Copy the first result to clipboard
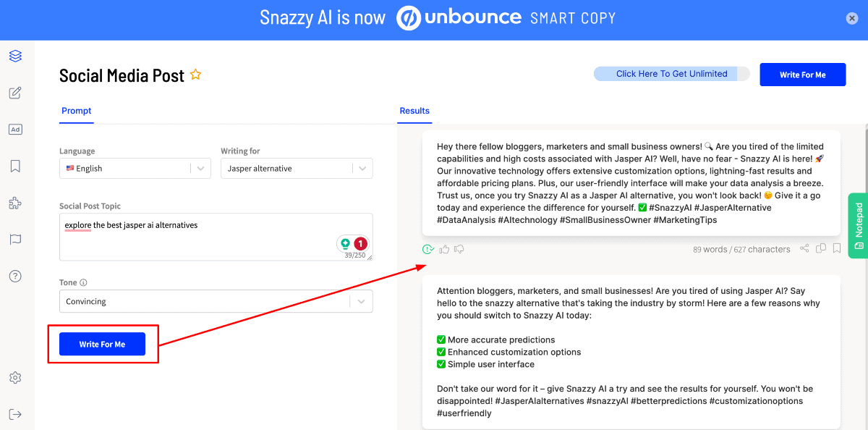 tap(821, 249)
